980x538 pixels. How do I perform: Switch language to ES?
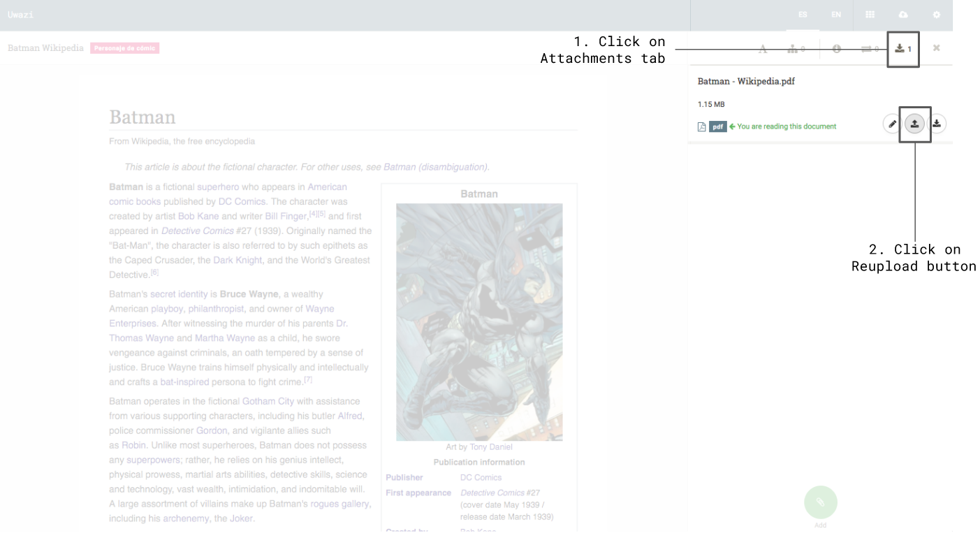pos(803,15)
